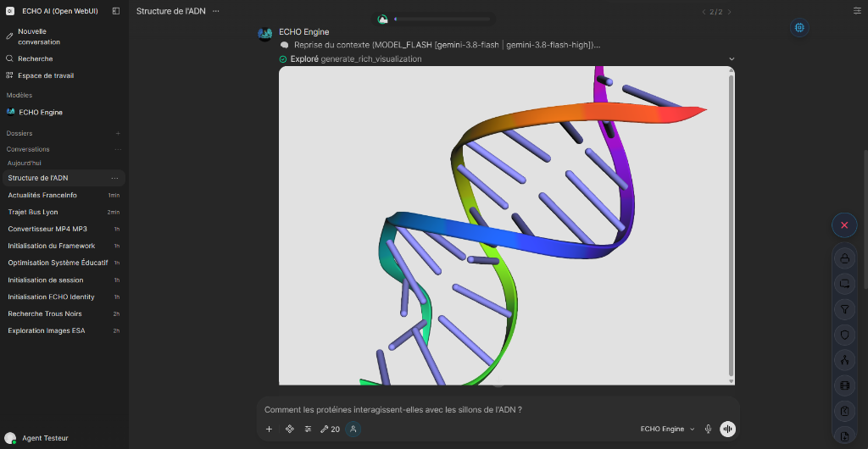Viewport: 868px width, 449px height.
Task: Click the ECHO Engine avatar
Action: pos(264,34)
